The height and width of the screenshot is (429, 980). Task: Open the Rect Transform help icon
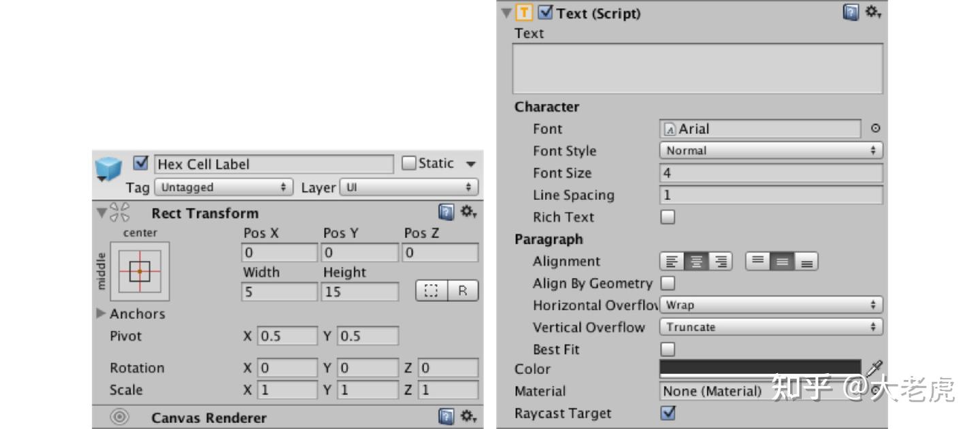point(446,213)
